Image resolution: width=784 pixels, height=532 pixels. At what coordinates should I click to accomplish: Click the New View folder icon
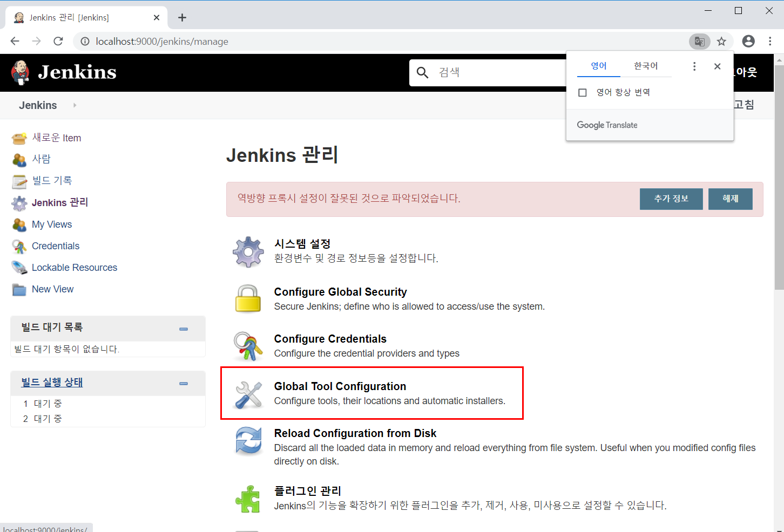coord(19,290)
